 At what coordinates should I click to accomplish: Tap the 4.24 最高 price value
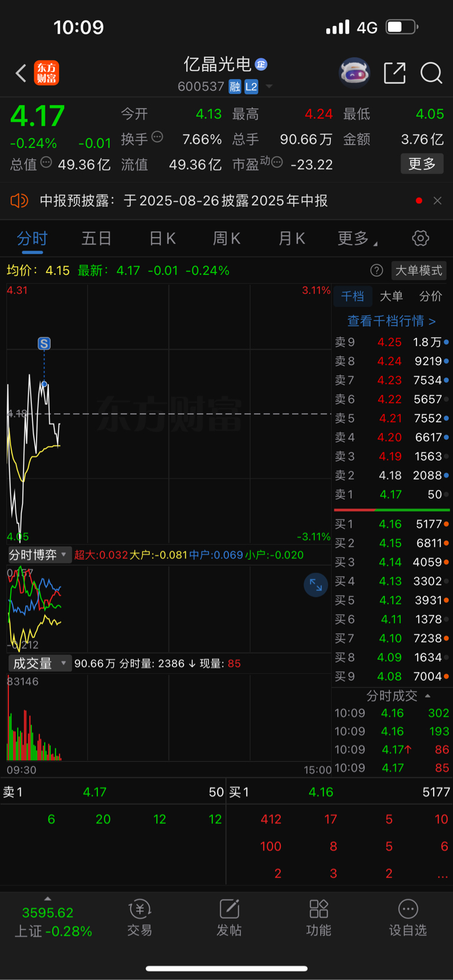point(319,114)
